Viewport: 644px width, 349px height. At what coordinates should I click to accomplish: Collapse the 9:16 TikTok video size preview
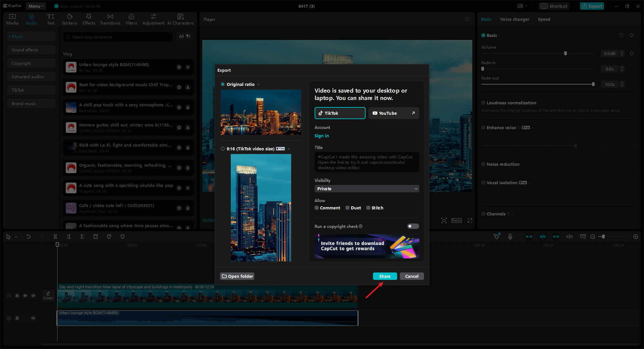288,149
